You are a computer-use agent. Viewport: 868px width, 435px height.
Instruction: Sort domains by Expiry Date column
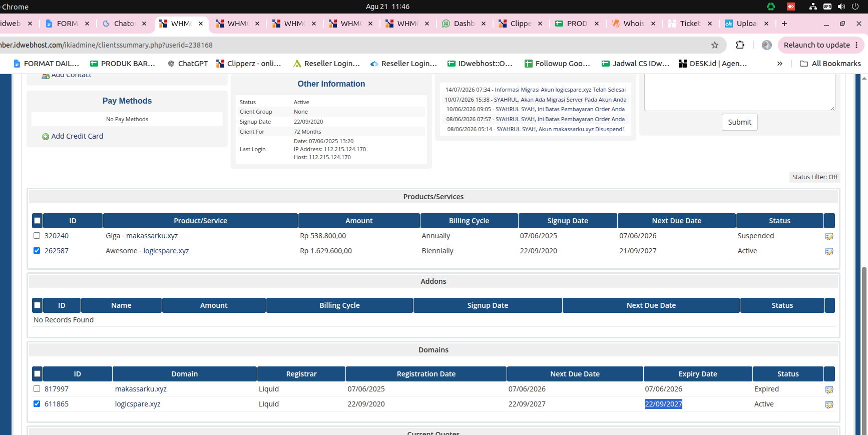coord(697,374)
